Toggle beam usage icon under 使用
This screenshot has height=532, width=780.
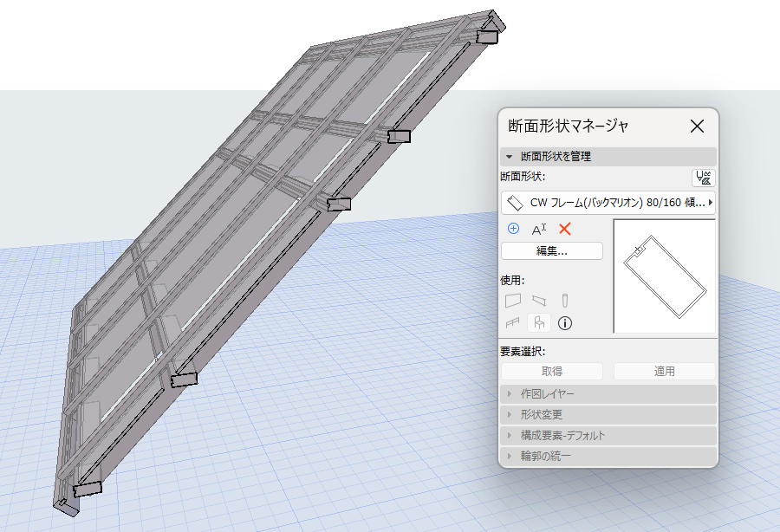(539, 301)
